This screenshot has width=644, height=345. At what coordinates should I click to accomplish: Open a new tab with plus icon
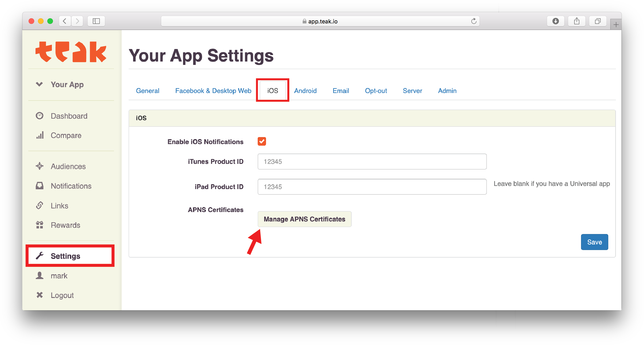(616, 25)
